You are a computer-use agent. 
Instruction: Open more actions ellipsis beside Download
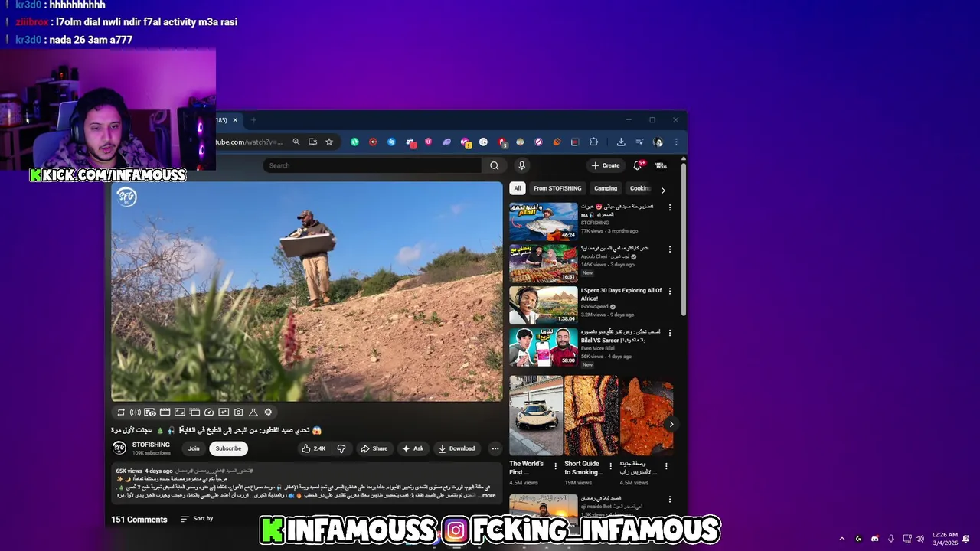point(495,448)
